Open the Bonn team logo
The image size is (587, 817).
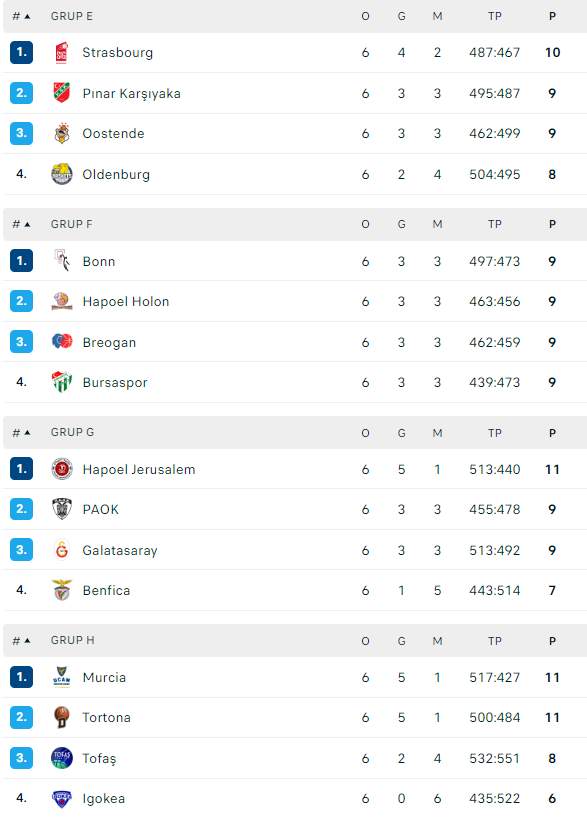61,261
